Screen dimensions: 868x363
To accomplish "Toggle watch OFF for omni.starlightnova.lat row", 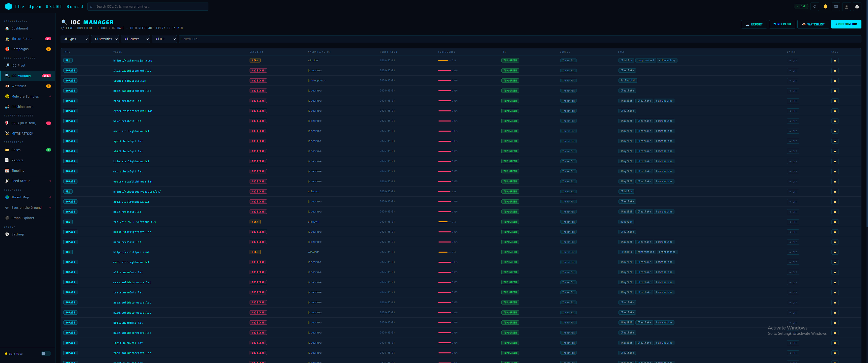I will (x=793, y=131).
